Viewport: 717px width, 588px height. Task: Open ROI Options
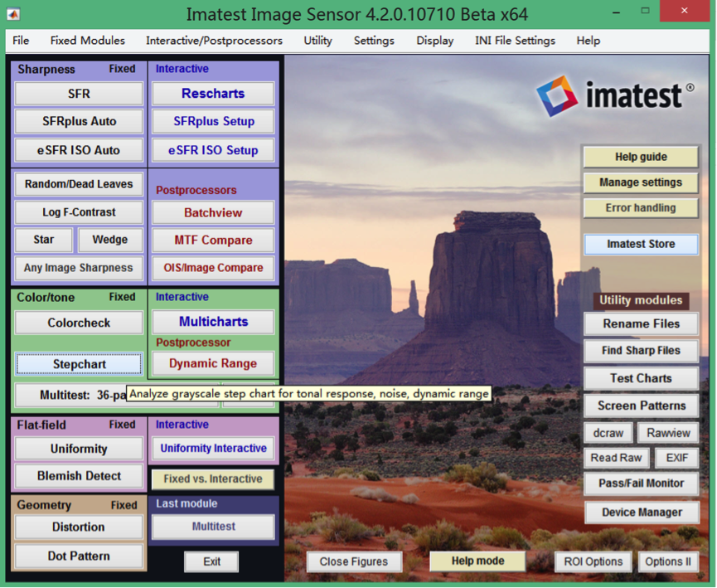[x=593, y=561]
